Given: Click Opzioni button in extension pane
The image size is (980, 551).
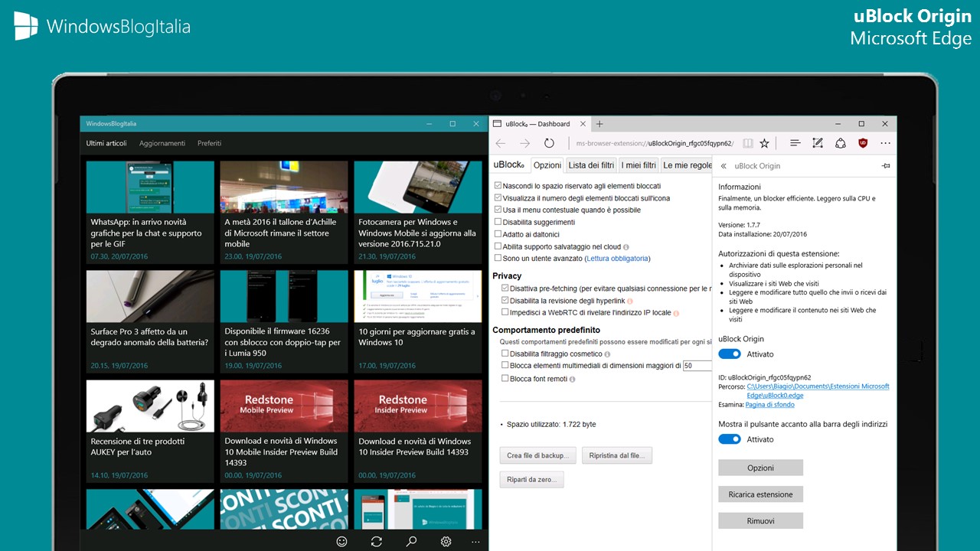Looking at the screenshot, I should click(760, 468).
